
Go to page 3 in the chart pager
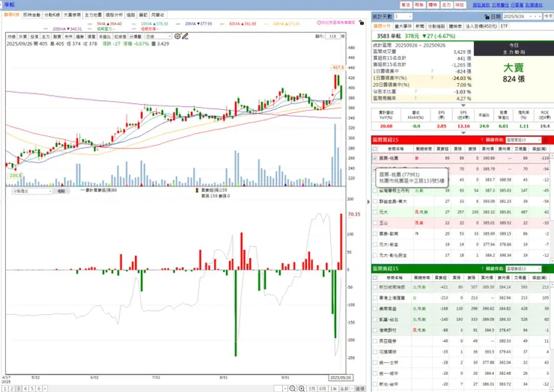(19, 388)
